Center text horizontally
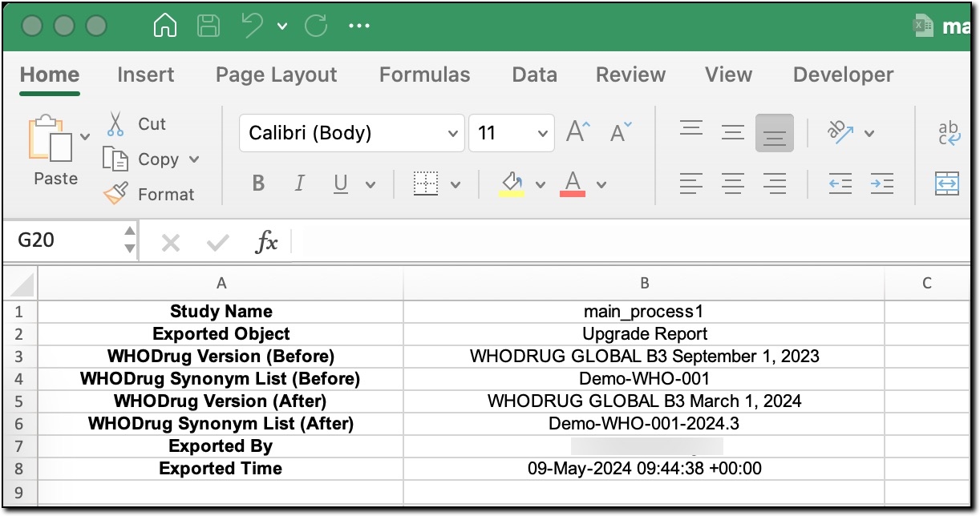 point(733,184)
